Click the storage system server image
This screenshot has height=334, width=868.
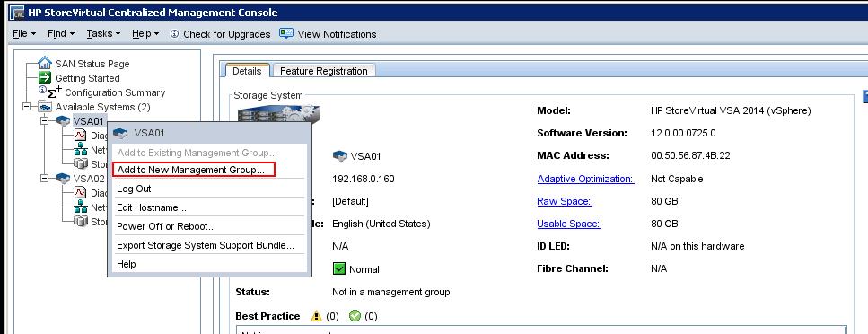[279, 113]
